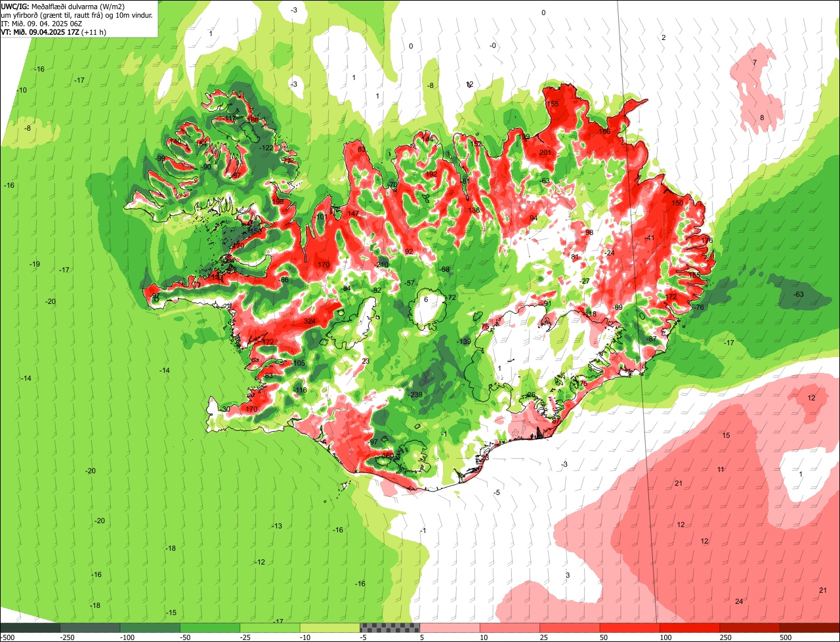Screen dimensions: 840x642
Task: Click the map value 99 in the Westfjords
Action: pos(161,158)
